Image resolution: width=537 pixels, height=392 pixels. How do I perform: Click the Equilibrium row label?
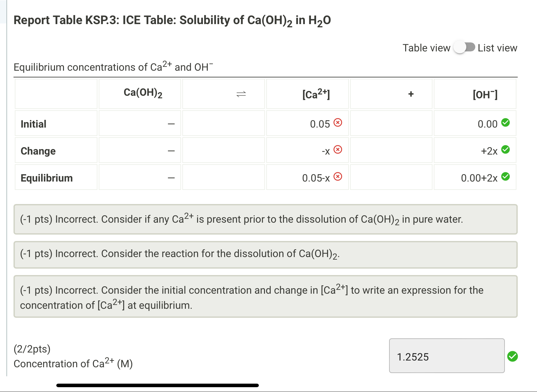47,178
